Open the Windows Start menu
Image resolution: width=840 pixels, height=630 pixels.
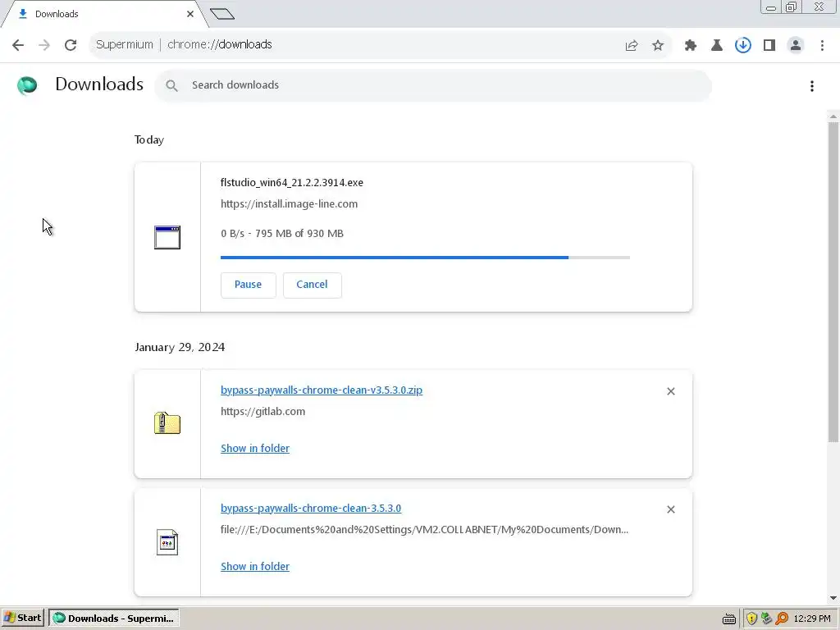[23, 619]
